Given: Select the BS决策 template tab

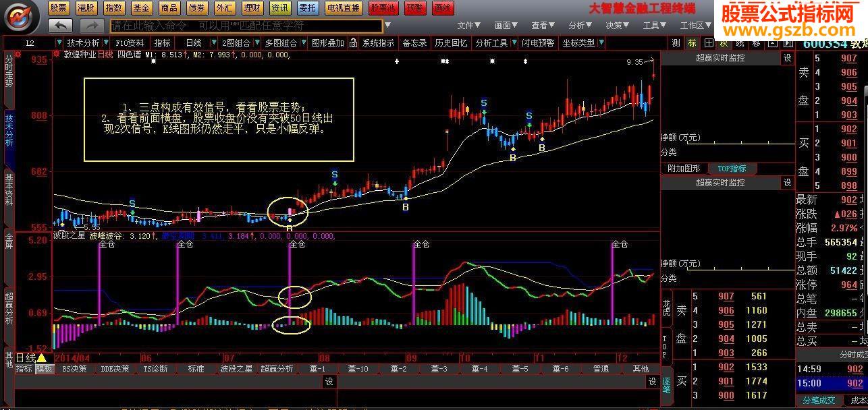Looking at the screenshot, I should [74, 369].
